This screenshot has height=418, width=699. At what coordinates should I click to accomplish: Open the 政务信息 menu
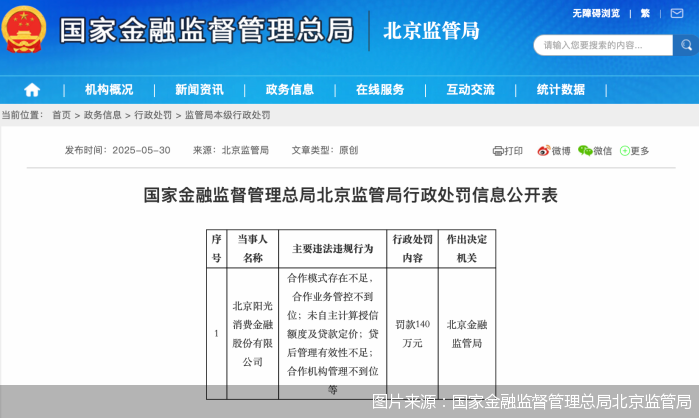[x=290, y=90]
